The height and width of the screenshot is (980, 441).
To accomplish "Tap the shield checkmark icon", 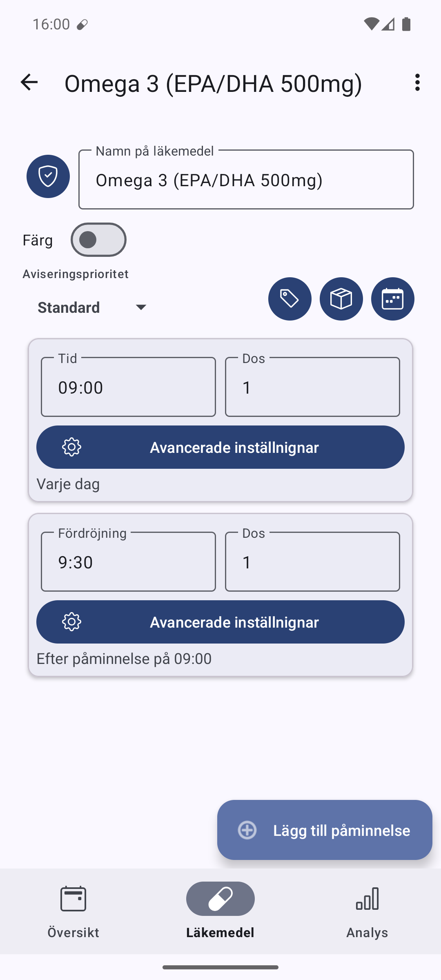I will point(48,176).
